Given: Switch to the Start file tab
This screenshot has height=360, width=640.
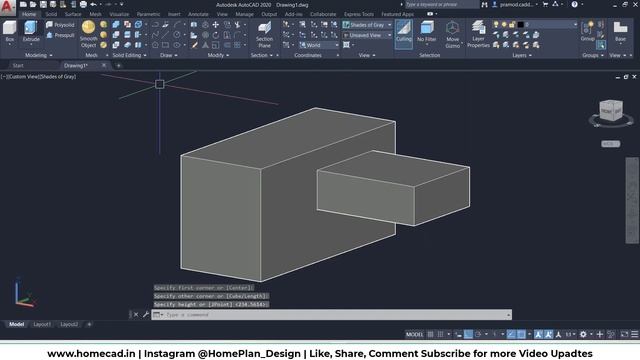Looking at the screenshot, I should pyautogui.click(x=18, y=65).
